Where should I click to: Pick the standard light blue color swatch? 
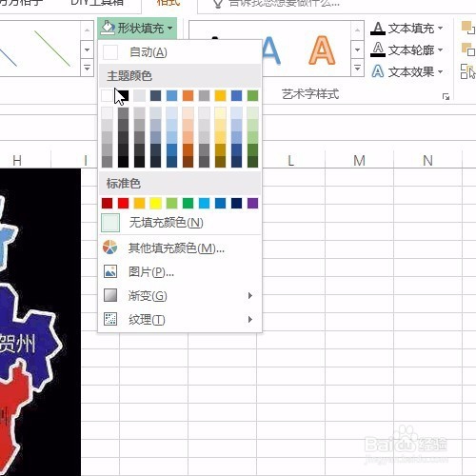[x=204, y=203]
